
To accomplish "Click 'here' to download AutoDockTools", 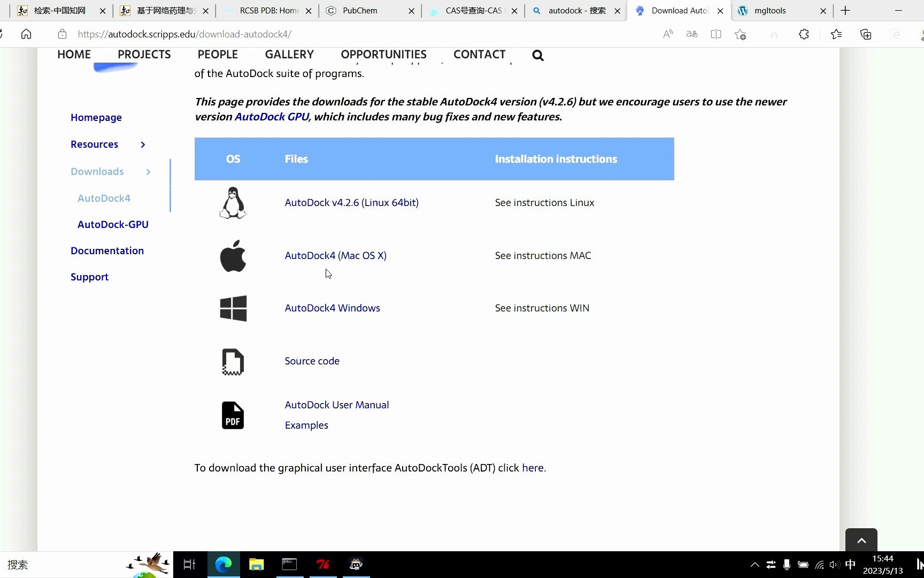I will [533, 468].
